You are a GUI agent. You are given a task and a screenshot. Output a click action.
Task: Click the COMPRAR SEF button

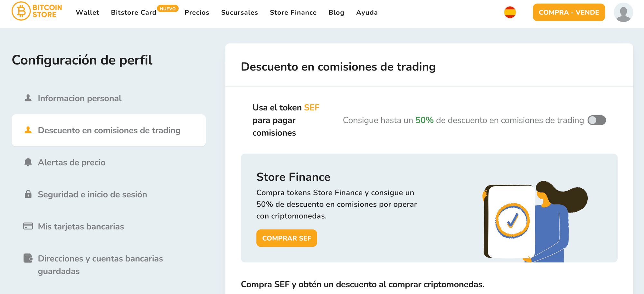click(x=286, y=238)
